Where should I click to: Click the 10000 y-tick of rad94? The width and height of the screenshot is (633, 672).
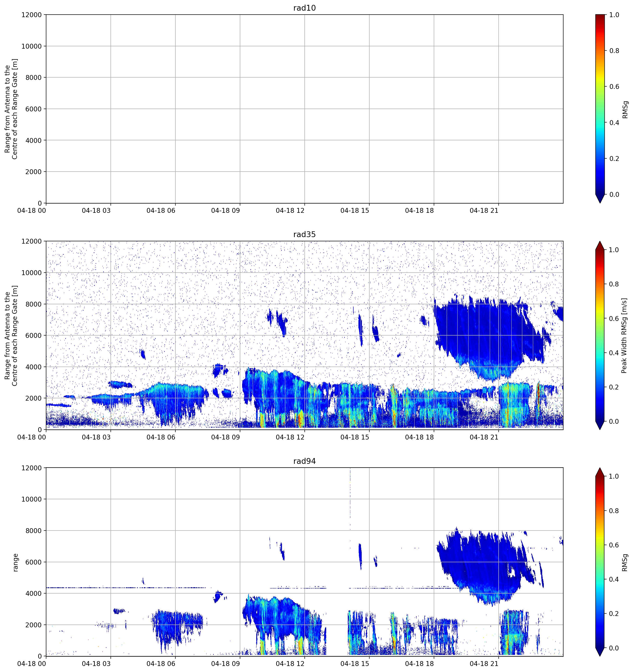coord(32,499)
